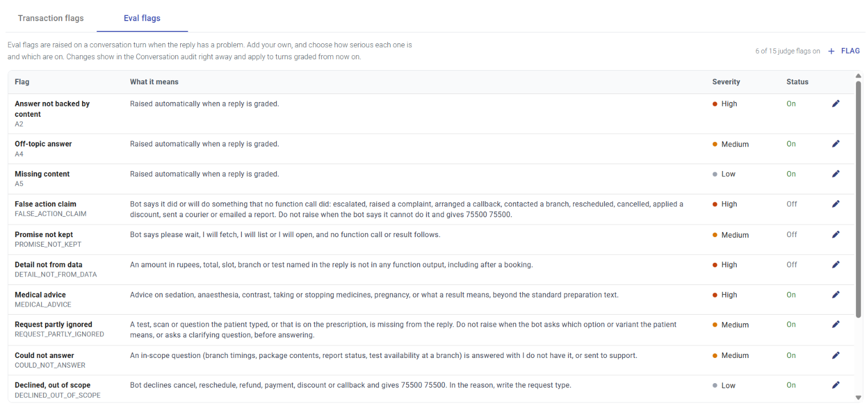Viewport: 868px width, 411px height.
Task: Switch to the Transaction flags tab
Action: [51, 18]
